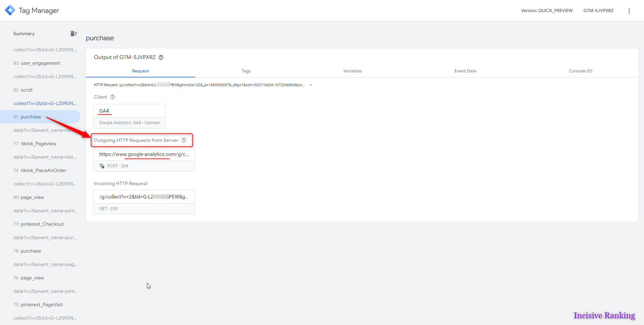Viewport: 644px width, 325px height.
Task: Expand the GET - 200 incoming request entry
Action: (x=144, y=197)
